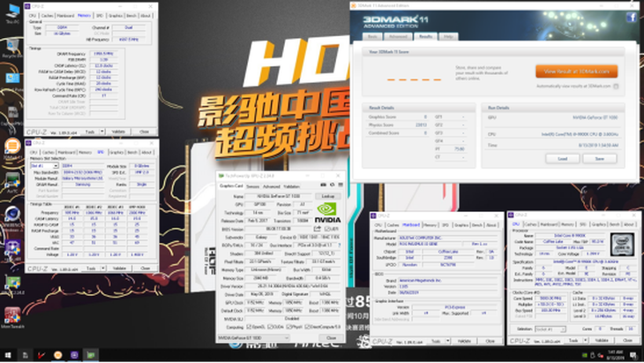The width and height of the screenshot is (644, 363).
Task: Toggle the DirectCompute checkbox in GPU-Z
Action: pyautogui.click(x=308, y=328)
